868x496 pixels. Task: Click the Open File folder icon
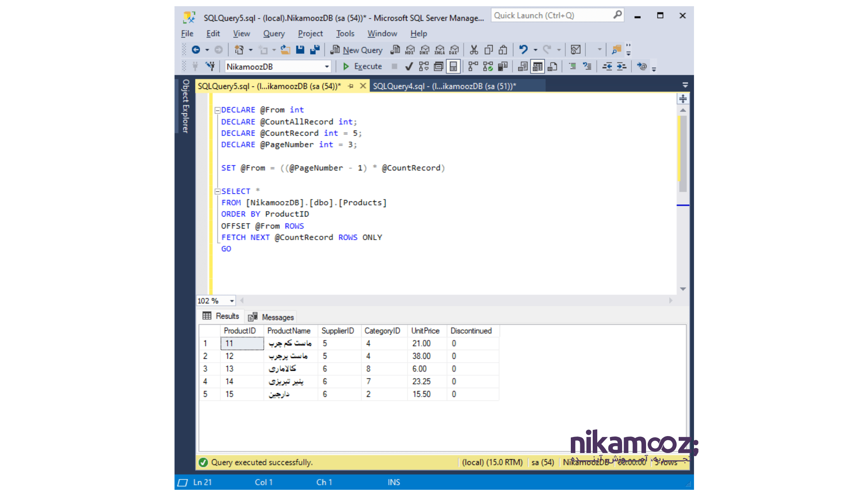coord(285,50)
